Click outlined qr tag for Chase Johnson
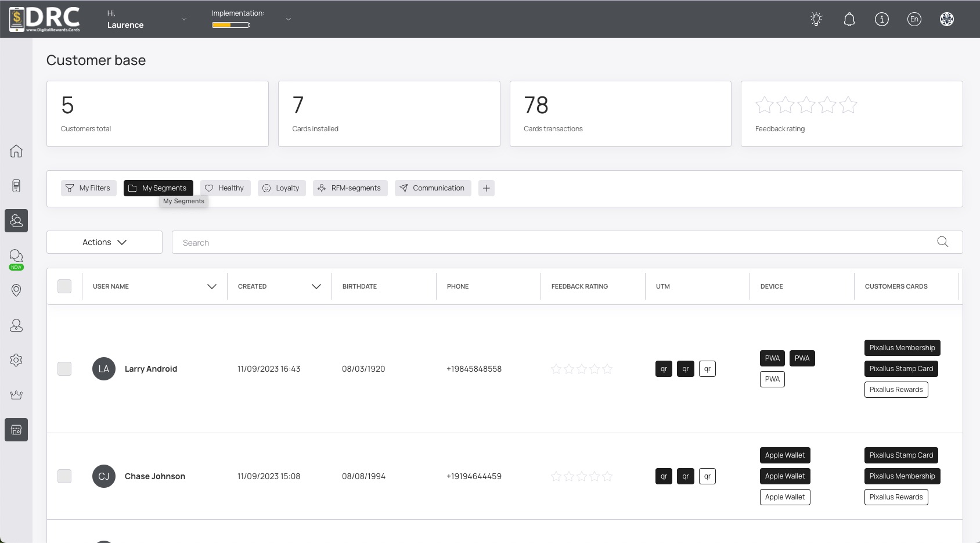The height and width of the screenshot is (543, 980). (x=707, y=476)
